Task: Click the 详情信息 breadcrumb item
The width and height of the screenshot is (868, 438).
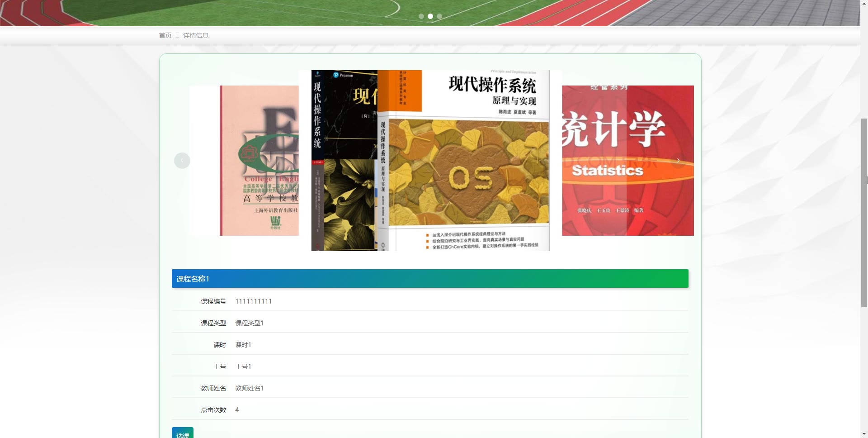Action: (196, 35)
